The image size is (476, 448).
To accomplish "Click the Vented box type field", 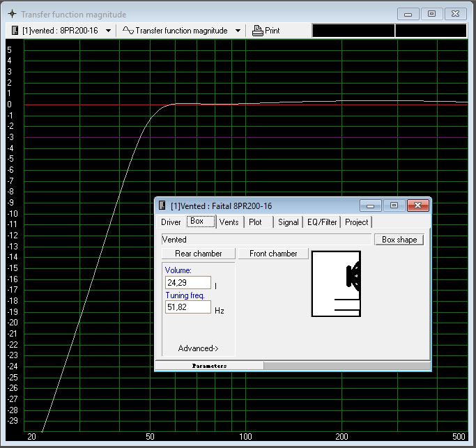I will tap(266, 240).
